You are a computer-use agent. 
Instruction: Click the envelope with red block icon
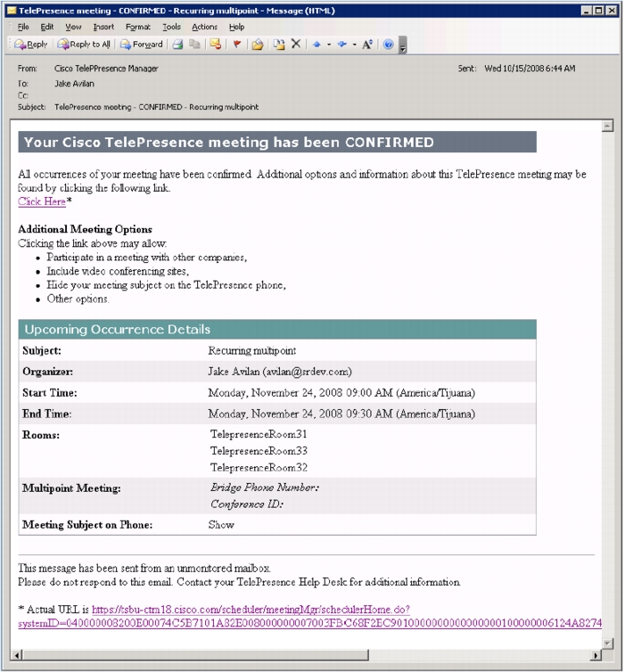coord(216,45)
